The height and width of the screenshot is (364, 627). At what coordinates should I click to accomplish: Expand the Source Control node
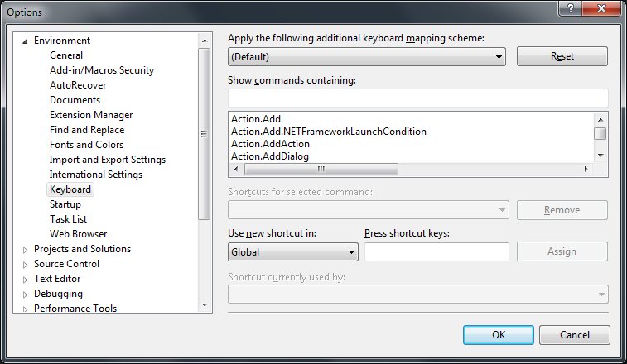(x=25, y=264)
